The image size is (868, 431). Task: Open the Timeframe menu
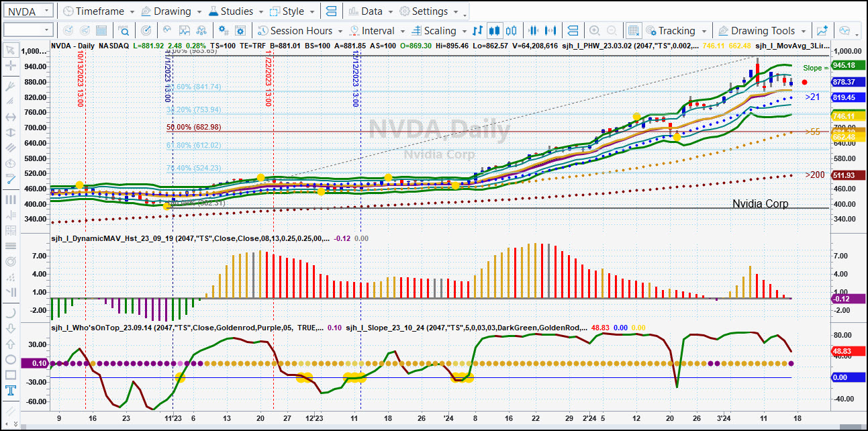coord(98,11)
